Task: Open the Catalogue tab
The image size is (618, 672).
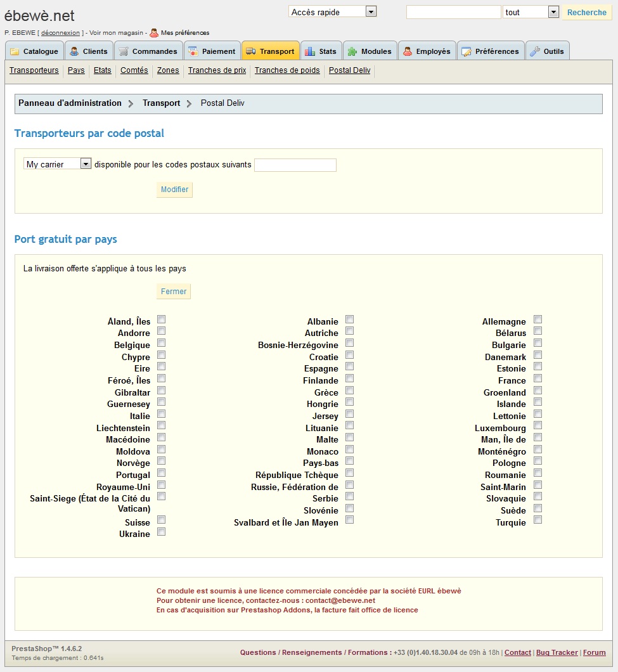Action: click(34, 51)
